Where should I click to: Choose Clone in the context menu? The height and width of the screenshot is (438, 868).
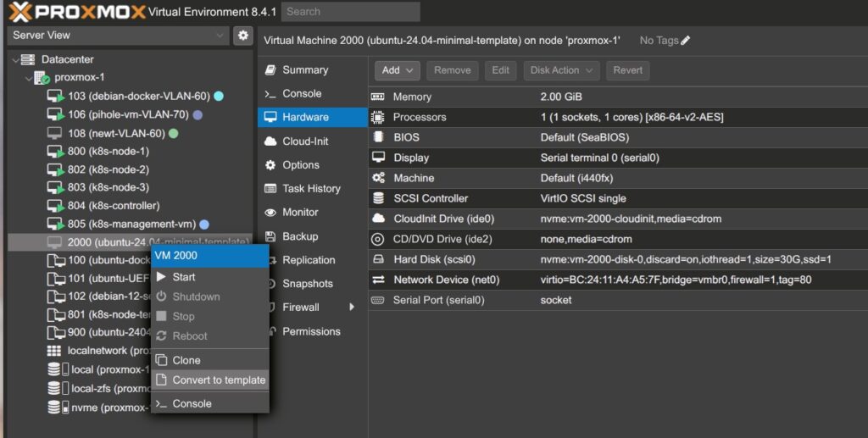pyautogui.click(x=210, y=360)
